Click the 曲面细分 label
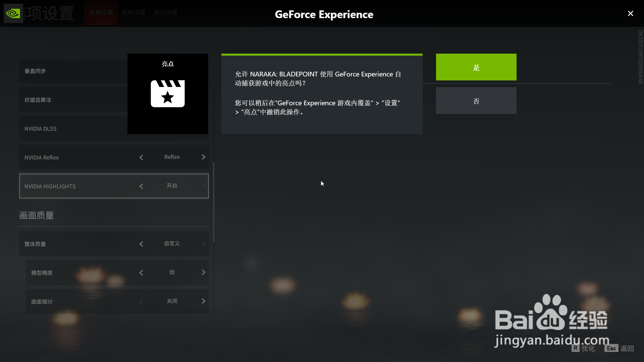Image resolution: width=644 pixels, height=362 pixels. click(42, 302)
